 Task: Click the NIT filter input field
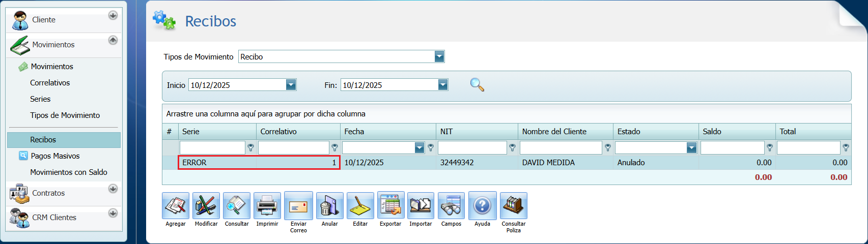tap(472, 148)
